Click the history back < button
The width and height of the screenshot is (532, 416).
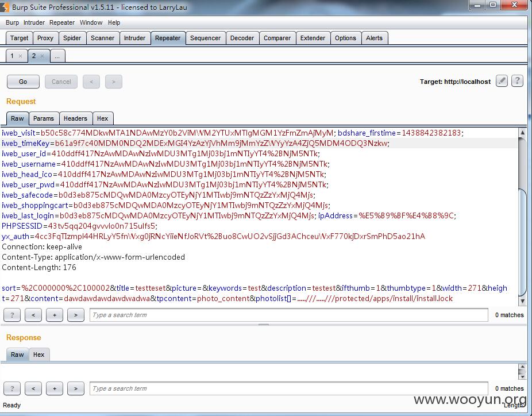click(91, 82)
